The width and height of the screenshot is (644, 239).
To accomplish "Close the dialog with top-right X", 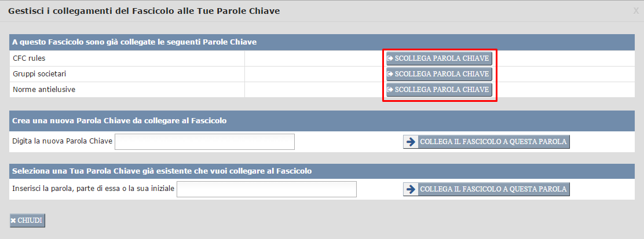I will tap(636, 10).
